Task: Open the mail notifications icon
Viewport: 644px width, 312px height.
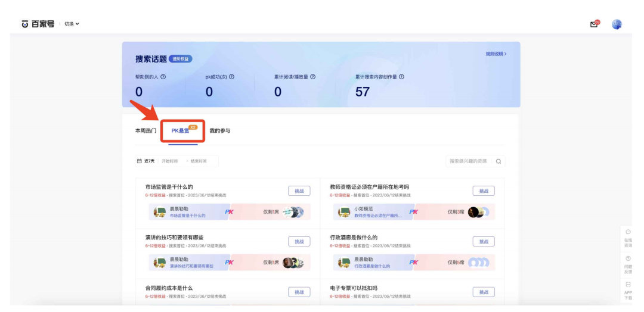Action: (x=593, y=24)
